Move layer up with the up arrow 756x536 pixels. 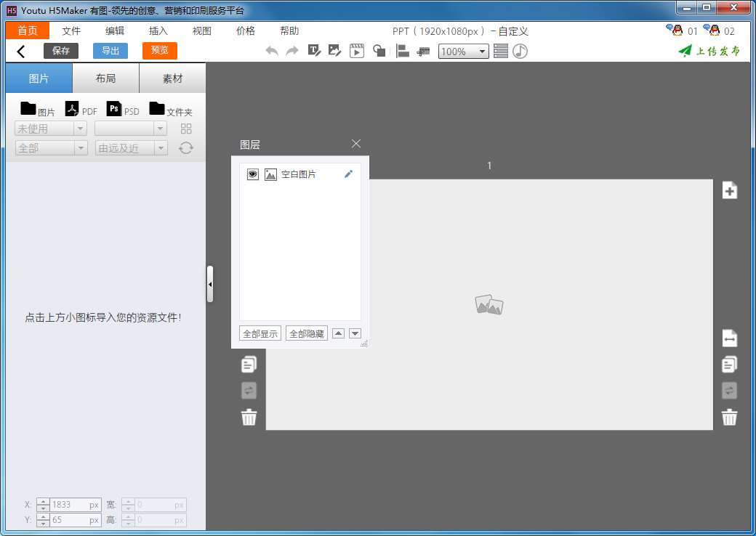[339, 333]
